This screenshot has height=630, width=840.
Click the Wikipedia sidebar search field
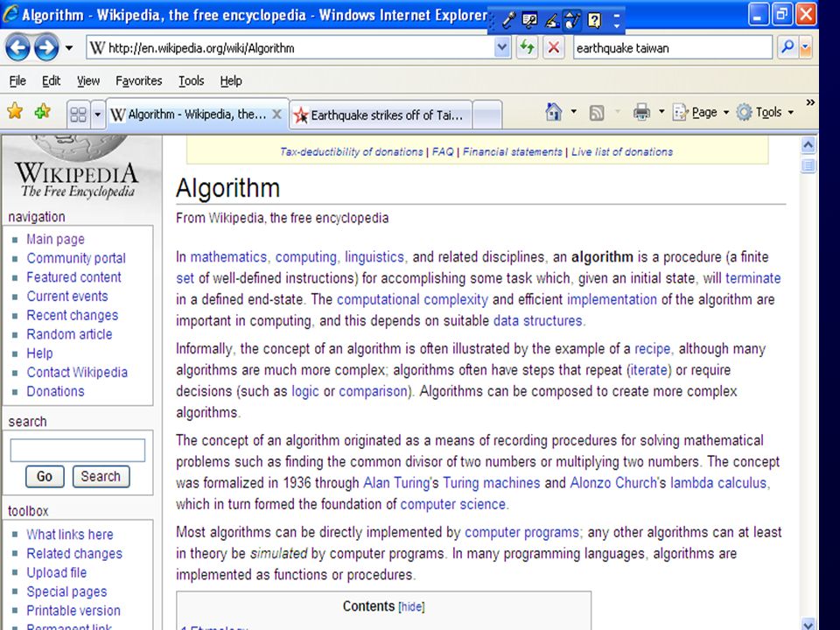coord(78,450)
